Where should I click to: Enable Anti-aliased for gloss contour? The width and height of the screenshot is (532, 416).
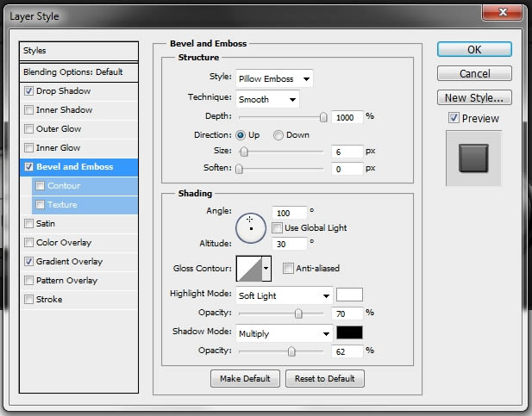point(288,268)
